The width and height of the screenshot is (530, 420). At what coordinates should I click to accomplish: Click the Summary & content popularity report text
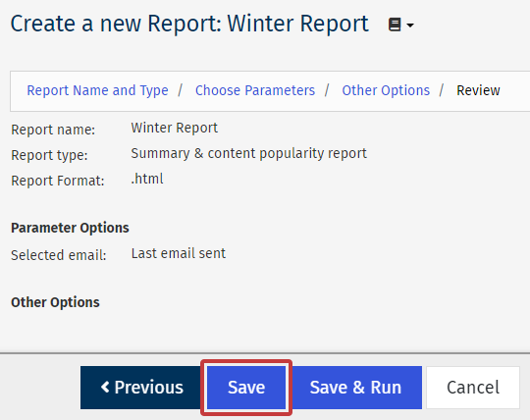click(x=248, y=154)
